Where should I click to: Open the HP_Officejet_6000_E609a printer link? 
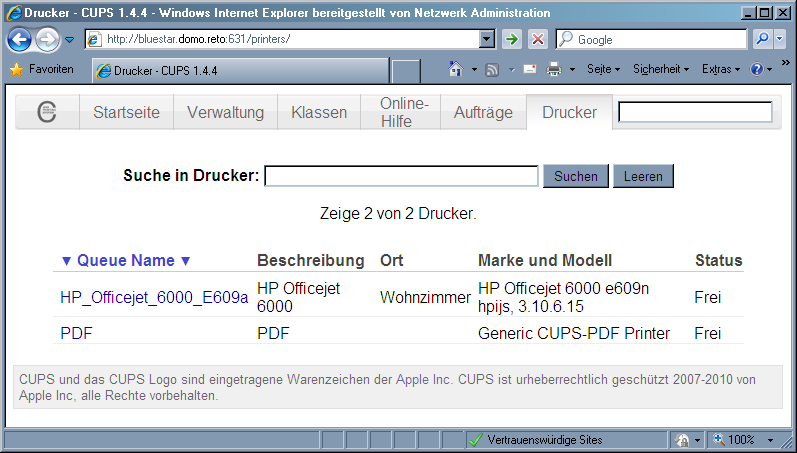tap(154, 297)
